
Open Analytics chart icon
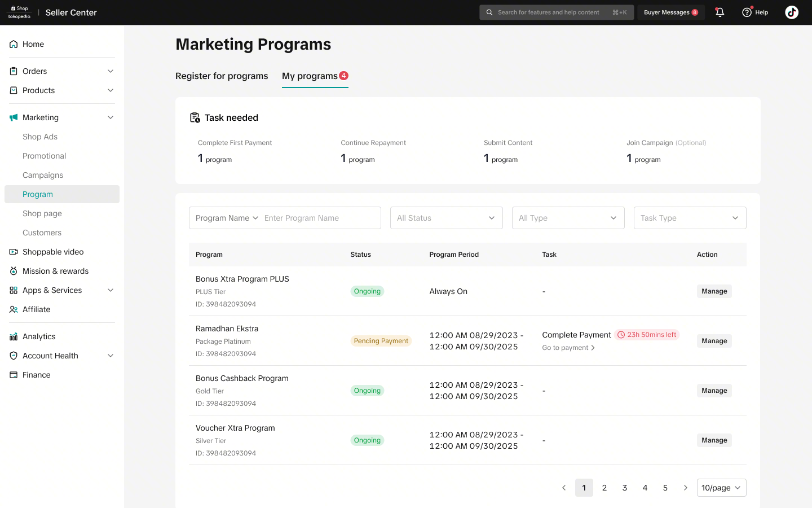coord(14,336)
